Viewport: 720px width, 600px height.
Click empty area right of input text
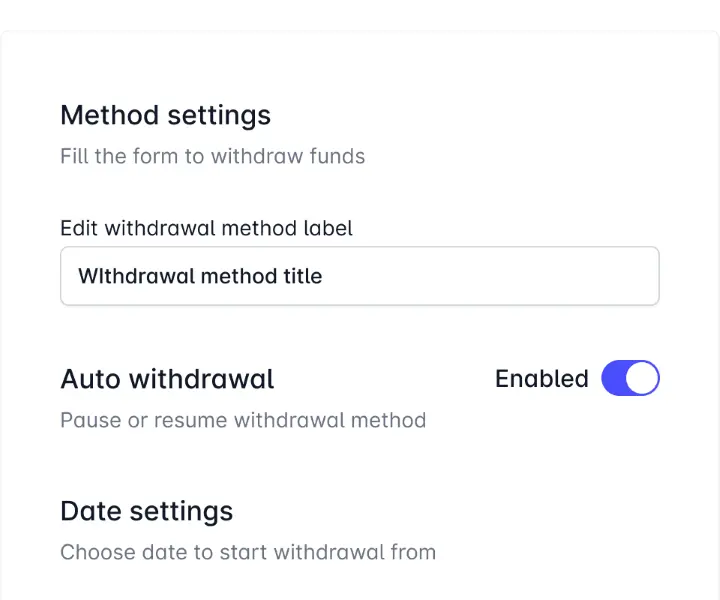coord(500,276)
